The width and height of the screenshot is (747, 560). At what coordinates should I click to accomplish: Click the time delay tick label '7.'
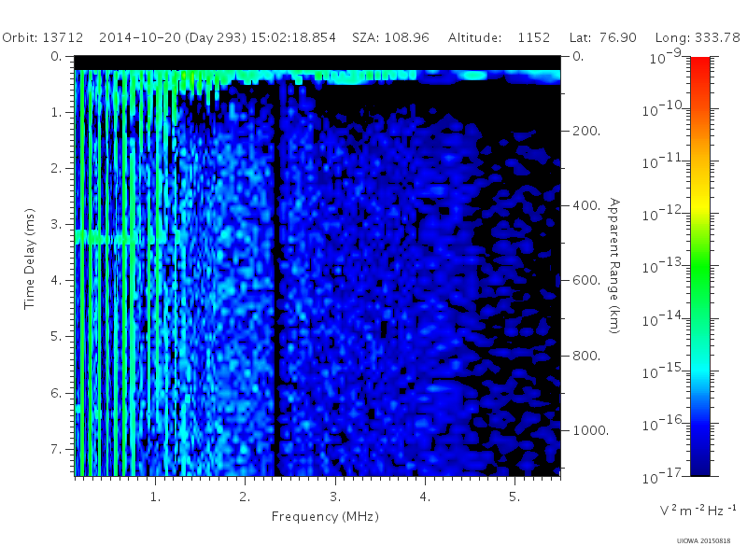click(56, 449)
